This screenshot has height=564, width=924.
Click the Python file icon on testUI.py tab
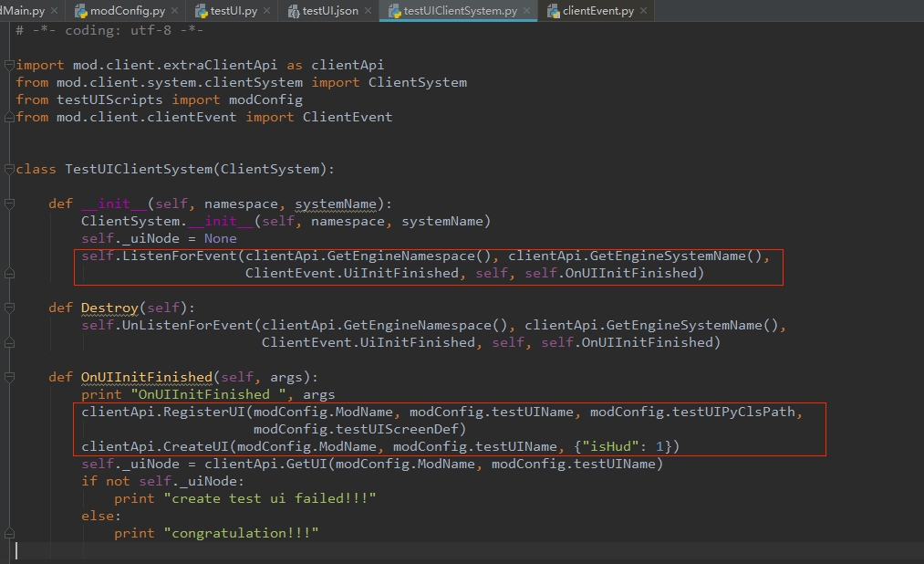(201, 11)
